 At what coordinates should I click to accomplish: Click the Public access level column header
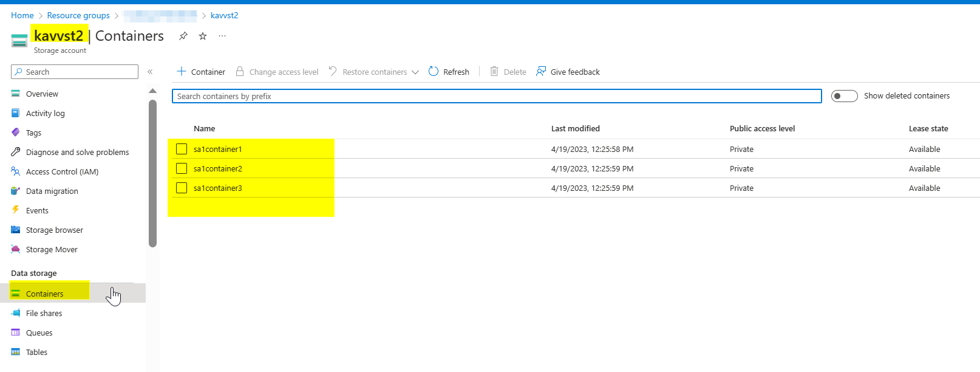(x=762, y=128)
